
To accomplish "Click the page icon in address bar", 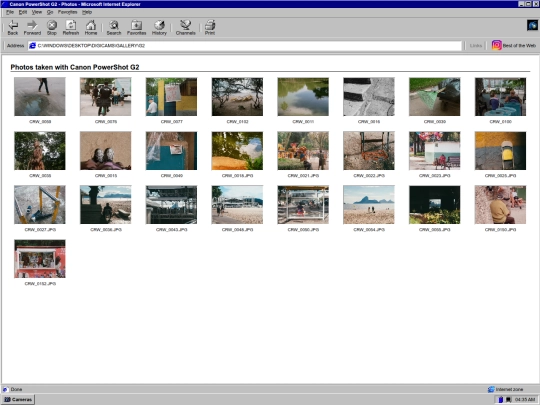I will [32, 45].
